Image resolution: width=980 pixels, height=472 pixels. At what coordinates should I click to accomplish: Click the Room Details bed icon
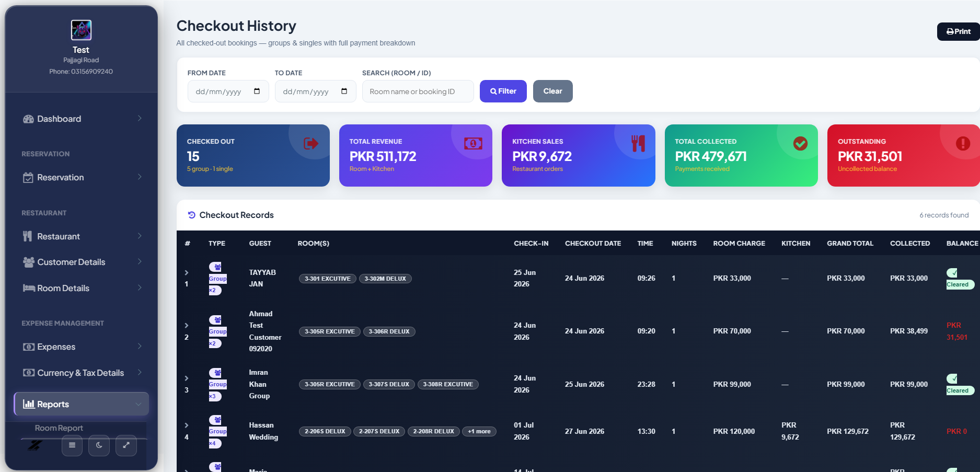(29, 288)
